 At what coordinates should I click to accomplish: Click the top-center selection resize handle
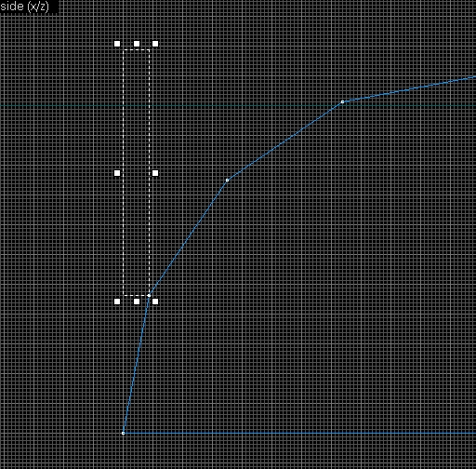[x=137, y=44]
